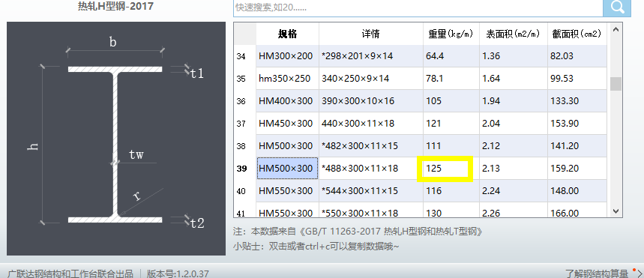The image size is (644, 278).
Task: Click surface area value 2.12
Action: click(x=513, y=146)
